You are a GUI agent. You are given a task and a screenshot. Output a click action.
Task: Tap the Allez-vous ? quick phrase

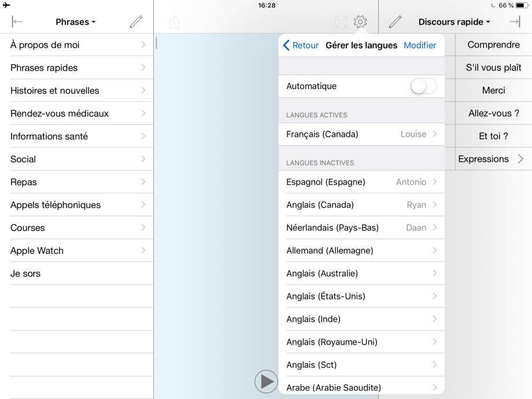(x=493, y=113)
